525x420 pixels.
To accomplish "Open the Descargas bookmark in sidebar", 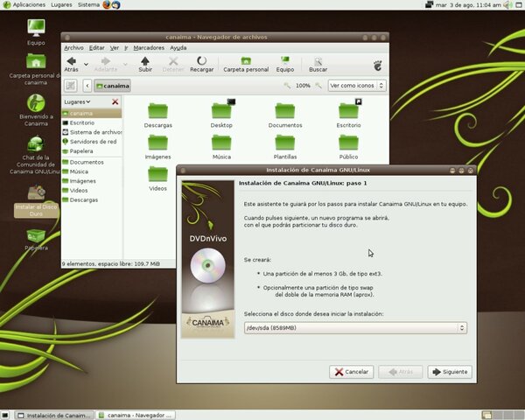I will click(x=91, y=200).
